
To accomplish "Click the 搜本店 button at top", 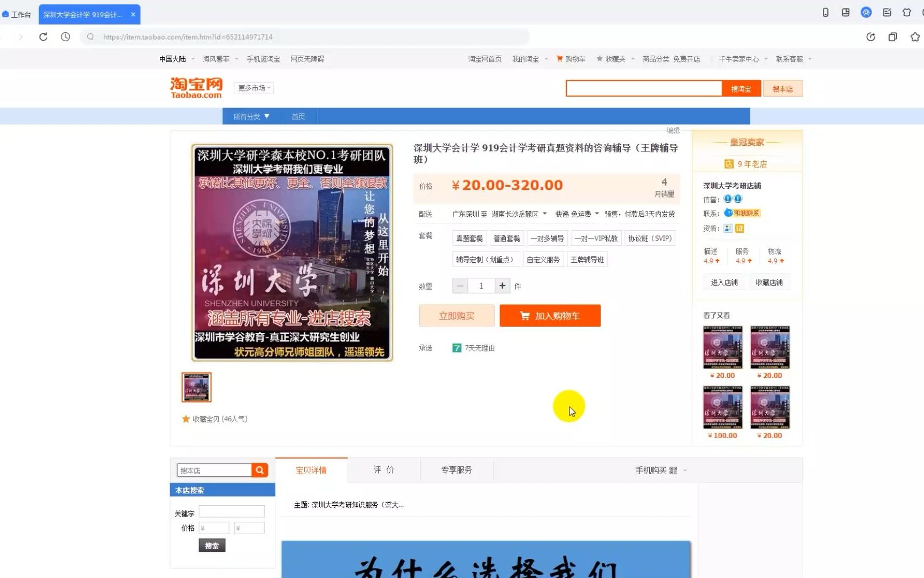I will coord(783,89).
